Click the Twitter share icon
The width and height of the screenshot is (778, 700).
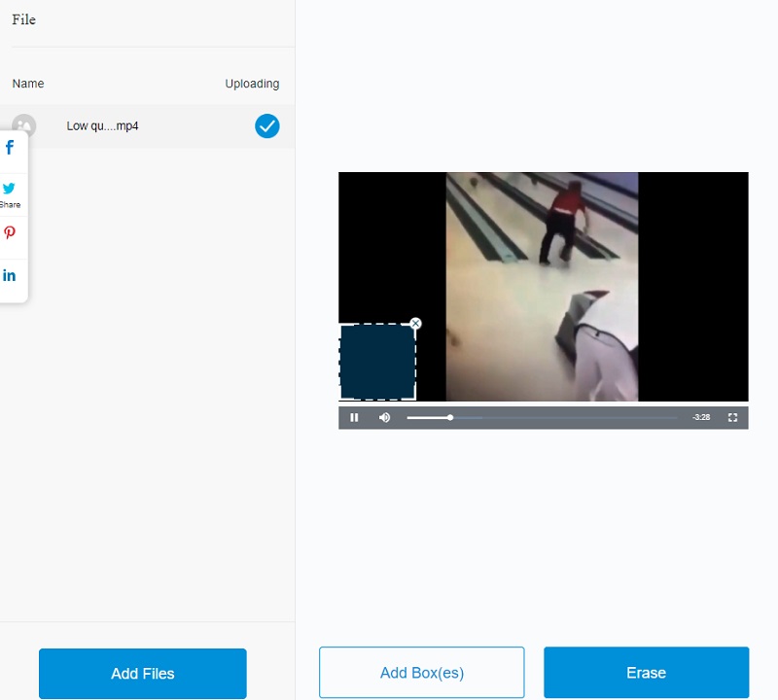(10, 190)
